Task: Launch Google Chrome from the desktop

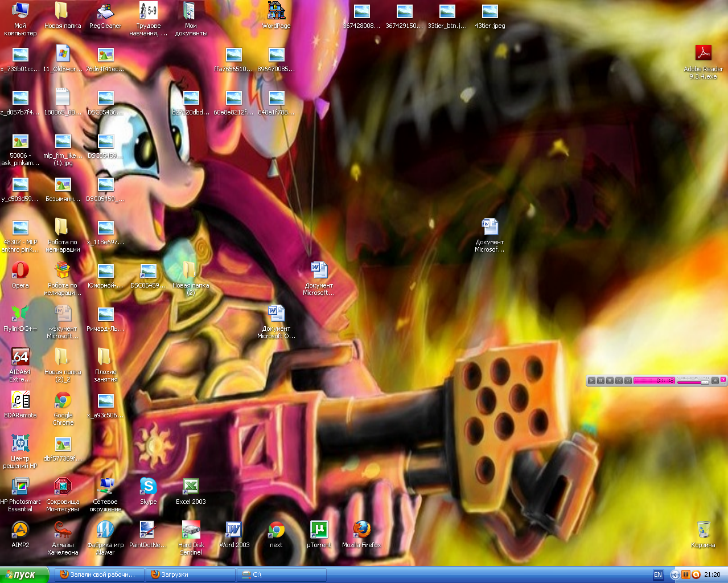Action: [63, 408]
